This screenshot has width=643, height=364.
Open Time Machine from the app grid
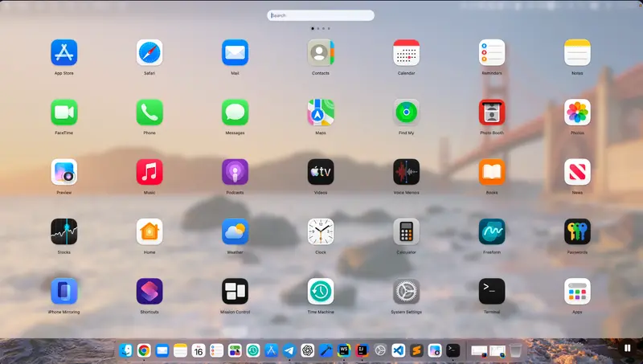[x=321, y=292]
